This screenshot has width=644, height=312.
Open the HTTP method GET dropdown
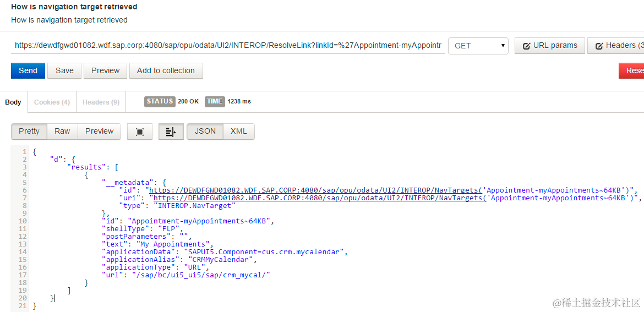(x=478, y=46)
